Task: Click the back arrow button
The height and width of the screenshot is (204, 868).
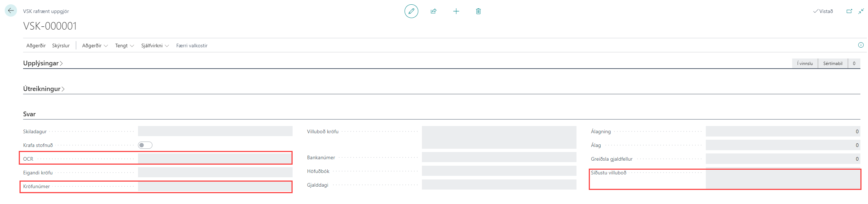Action: click(10, 11)
